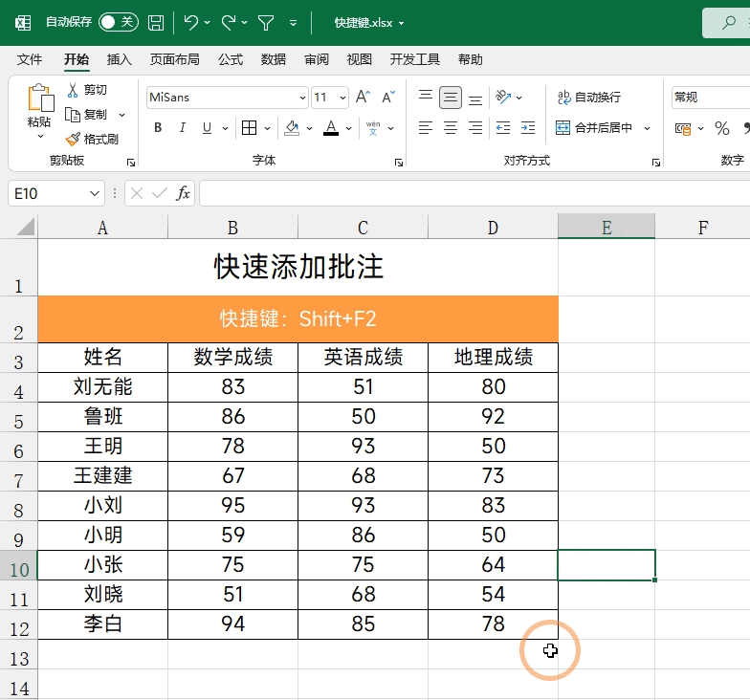Open the MiSans font name dropdown
The height and width of the screenshot is (700, 750).
coord(302,98)
